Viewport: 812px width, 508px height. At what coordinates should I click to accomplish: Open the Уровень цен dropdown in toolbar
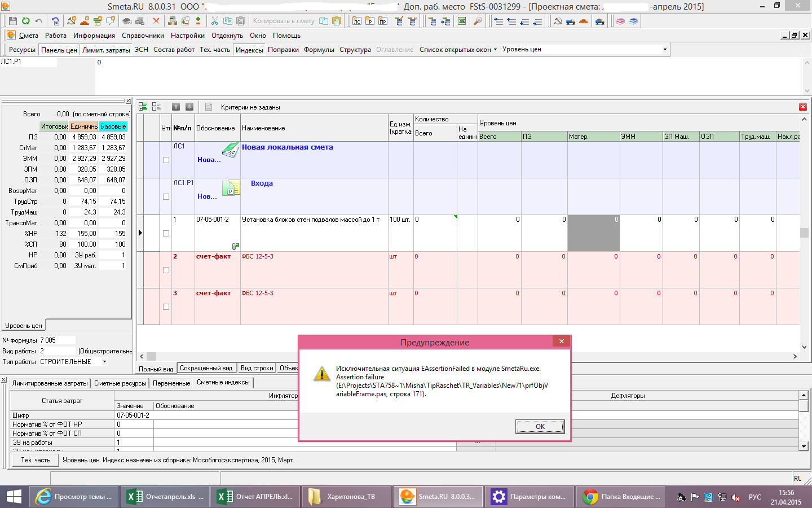point(665,50)
